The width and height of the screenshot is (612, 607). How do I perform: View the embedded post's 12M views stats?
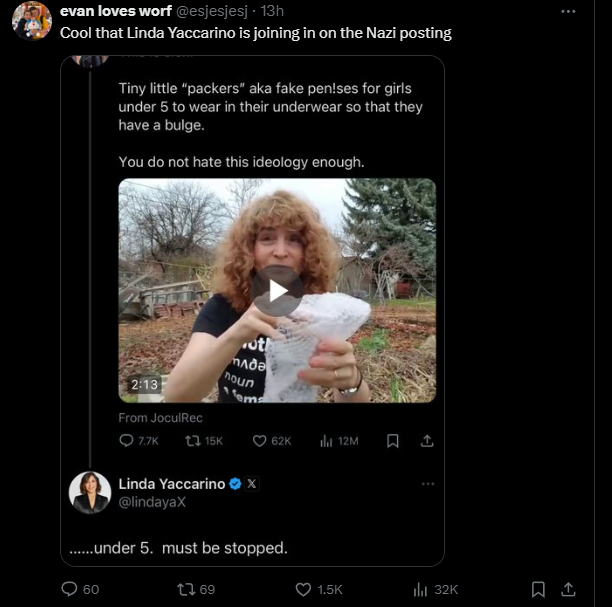326,440
